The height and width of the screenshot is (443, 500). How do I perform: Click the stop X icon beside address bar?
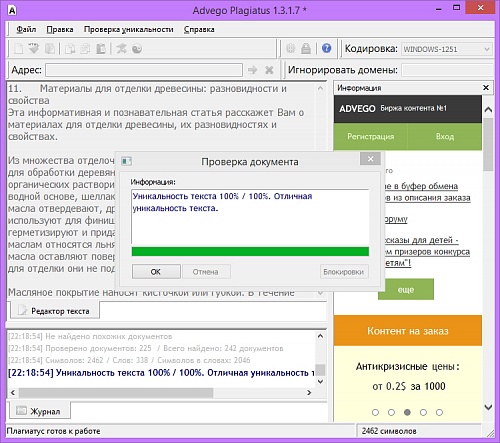(x=269, y=70)
